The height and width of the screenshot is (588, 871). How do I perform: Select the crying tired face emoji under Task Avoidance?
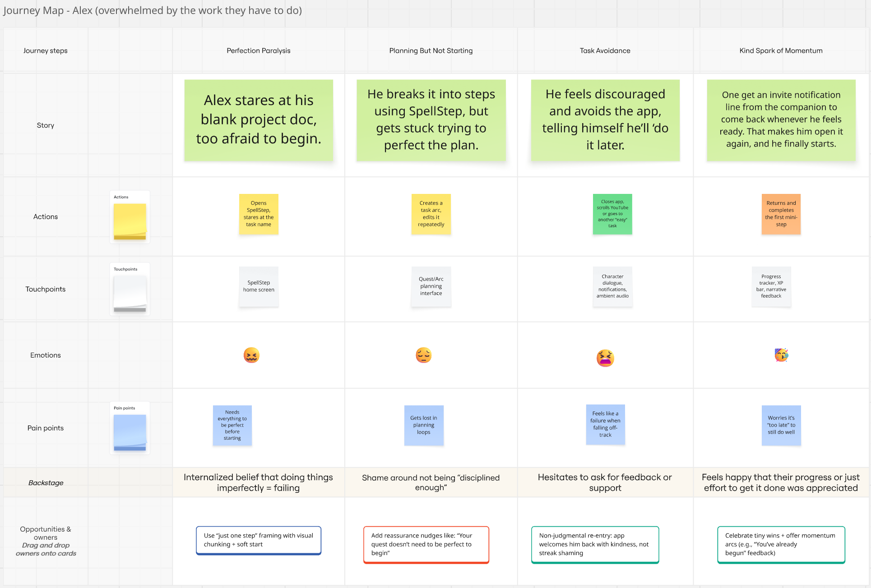(605, 358)
